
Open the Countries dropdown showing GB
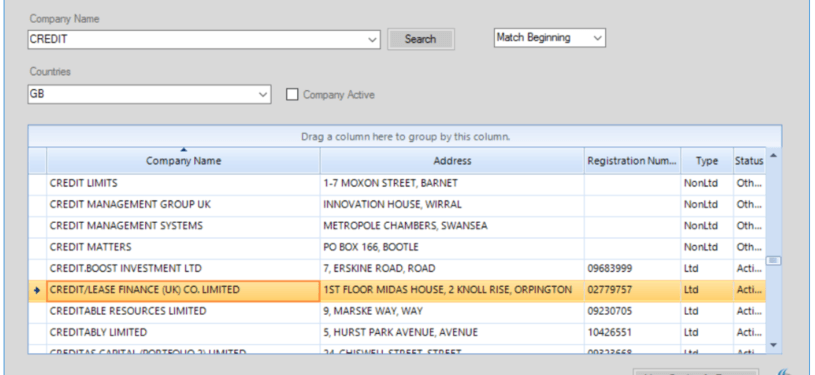[149, 95]
